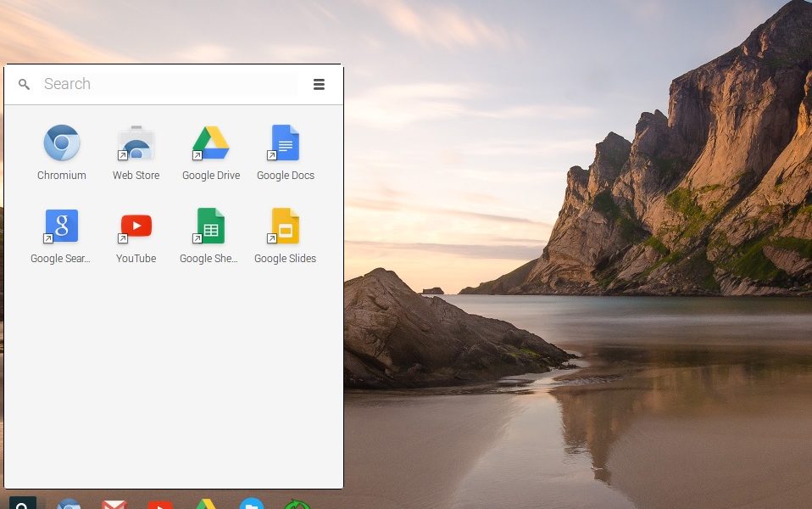The width and height of the screenshot is (812, 509).
Task: Launch Google Slides from the launcher
Action: 285,227
